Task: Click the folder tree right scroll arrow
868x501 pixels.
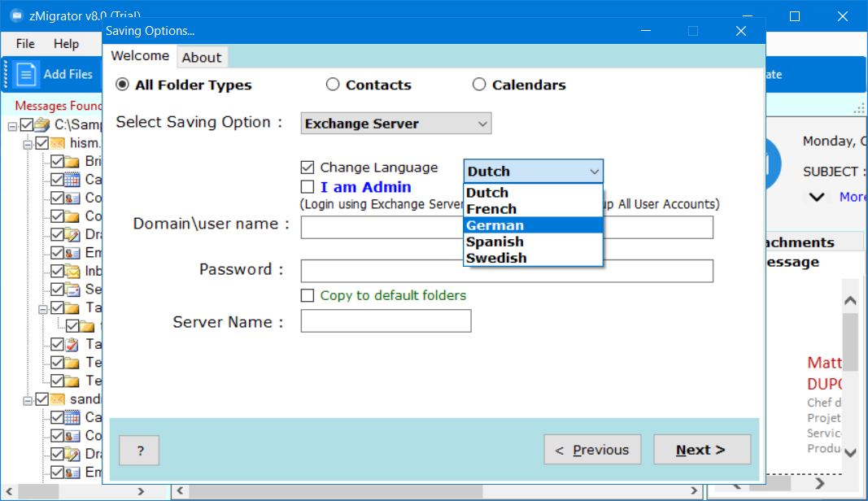Action: 141,491
